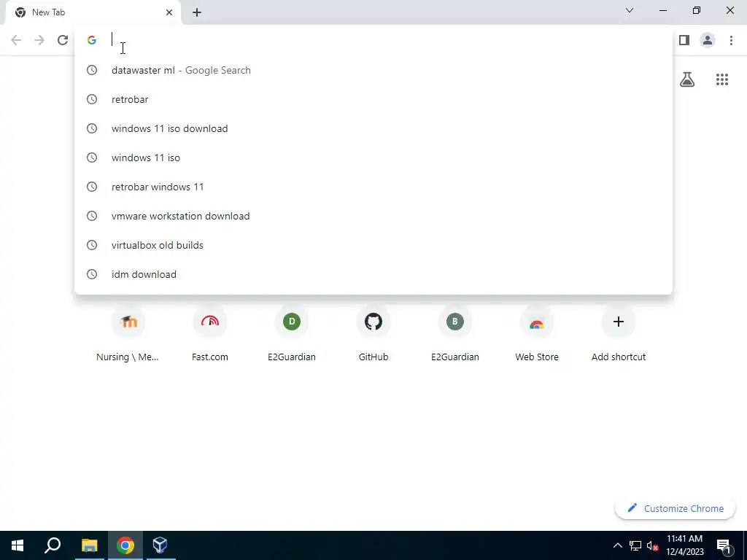Open the Google apps grid
Screen dimensions: 747x560
click(722, 79)
